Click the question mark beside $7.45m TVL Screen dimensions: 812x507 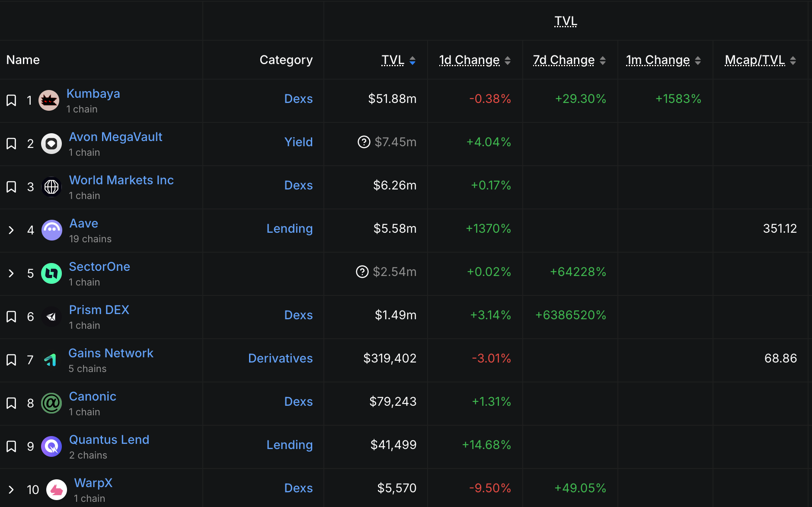[364, 142]
